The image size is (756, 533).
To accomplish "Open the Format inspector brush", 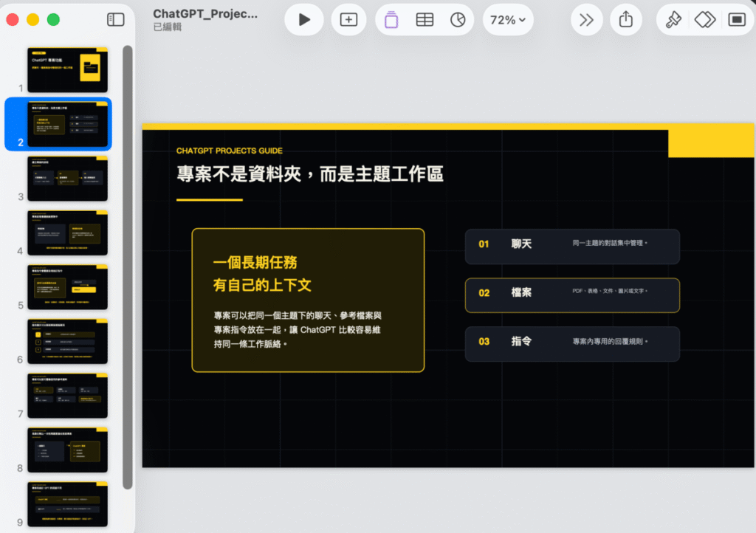I will (673, 20).
